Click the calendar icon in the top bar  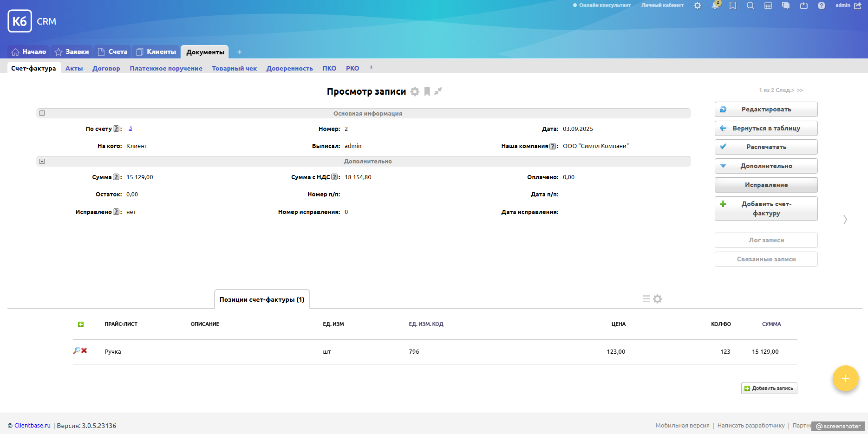point(768,6)
